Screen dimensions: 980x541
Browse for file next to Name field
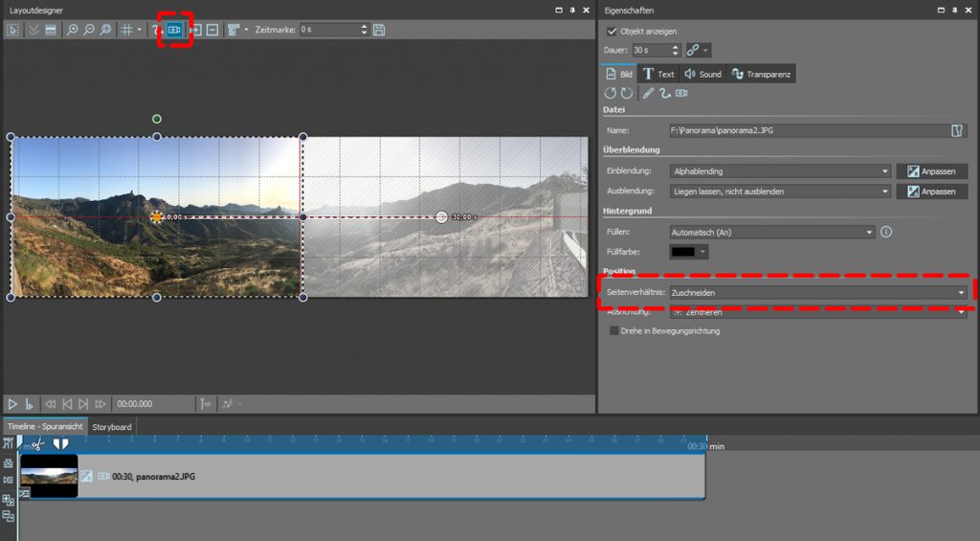pos(956,130)
